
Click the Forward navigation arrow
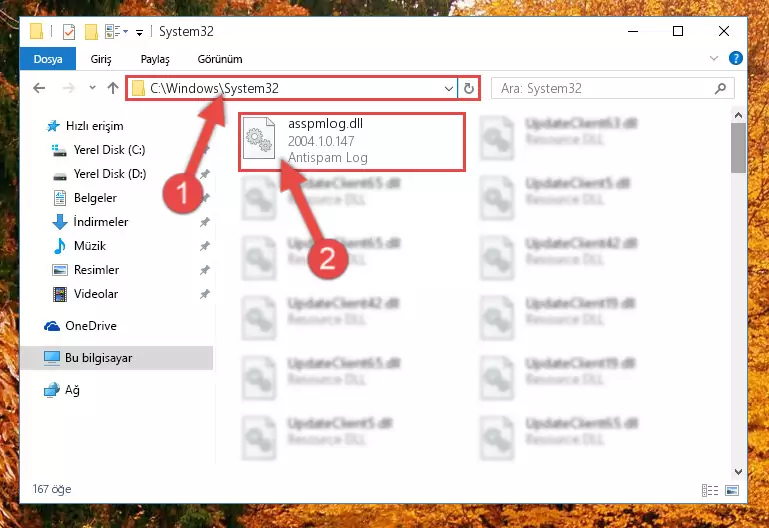69,88
